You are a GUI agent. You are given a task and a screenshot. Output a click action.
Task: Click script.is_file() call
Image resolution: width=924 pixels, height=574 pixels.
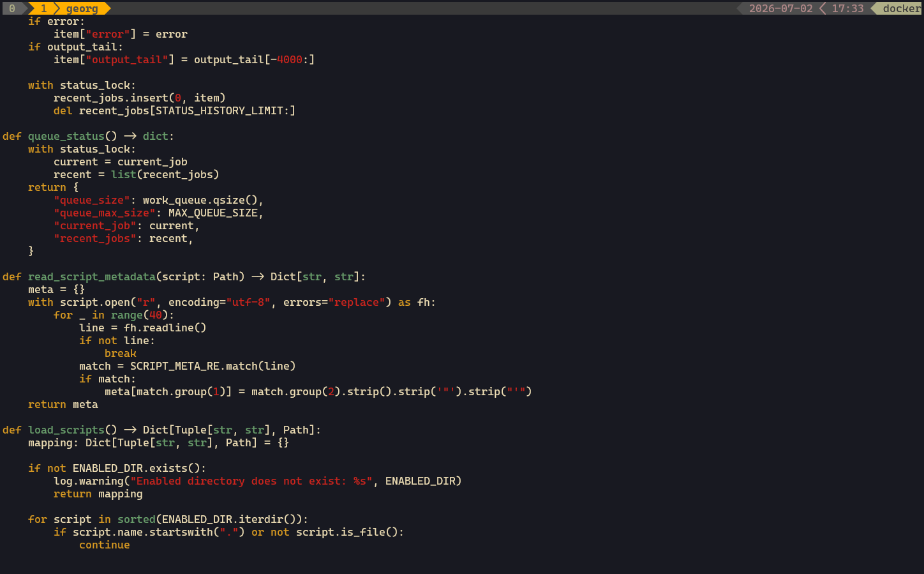click(347, 532)
